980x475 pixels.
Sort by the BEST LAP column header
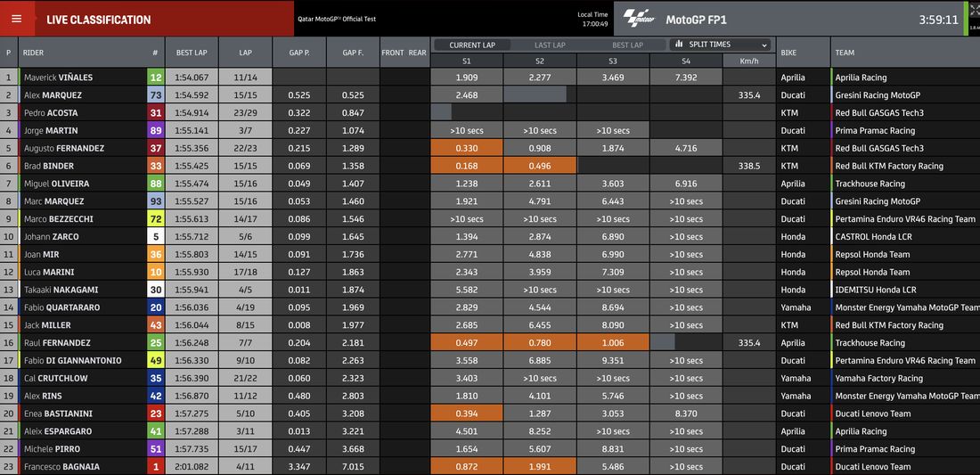point(192,53)
